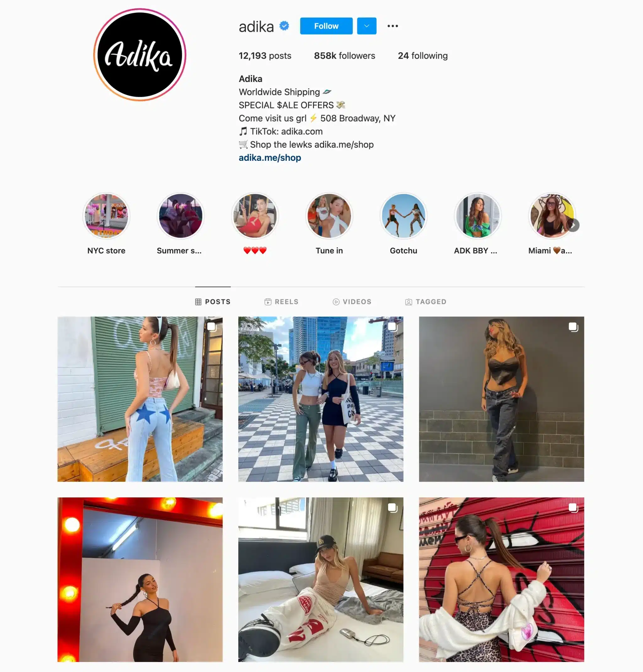The height and width of the screenshot is (672, 643).
Task: Open the Summer story highlight
Action: point(181,216)
